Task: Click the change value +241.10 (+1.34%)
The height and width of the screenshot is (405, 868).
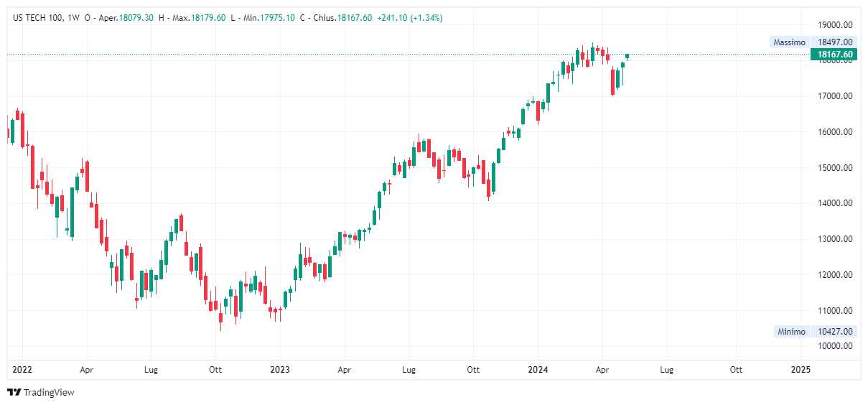Action: tap(411, 18)
